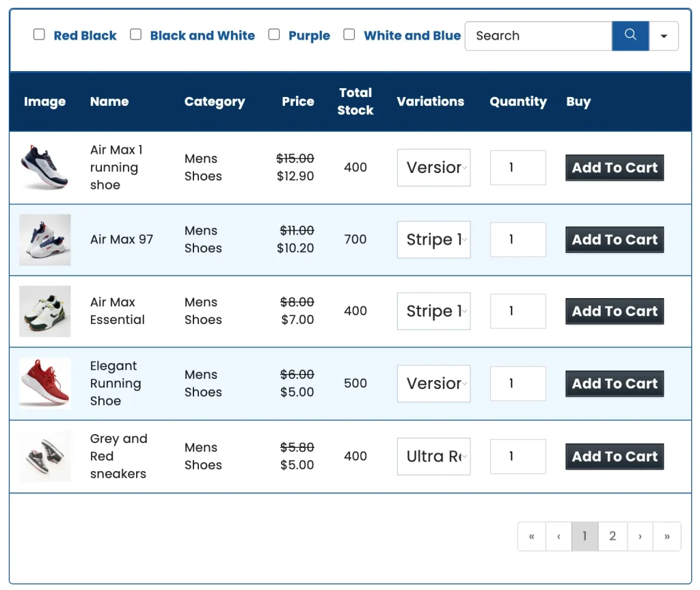Enable the Red Black filter checkbox
Image resolution: width=700 pixels, height=590 pixels.
pos(39,33)
